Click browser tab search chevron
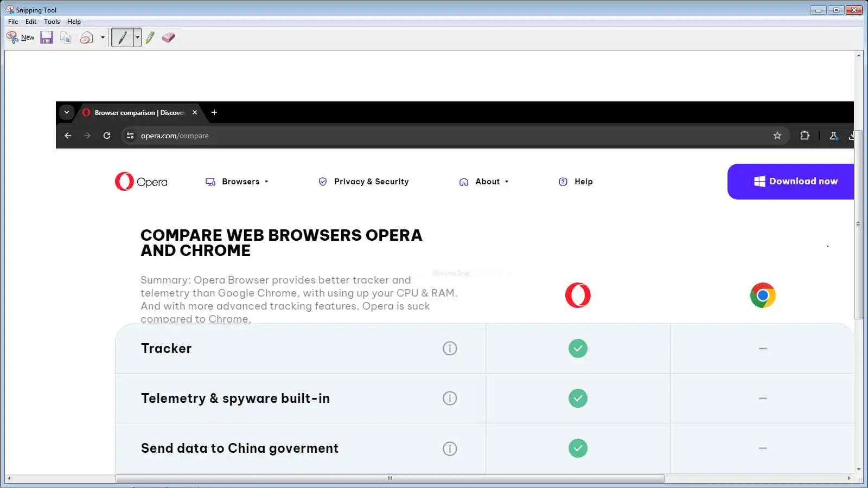 (x=66, y=112)
